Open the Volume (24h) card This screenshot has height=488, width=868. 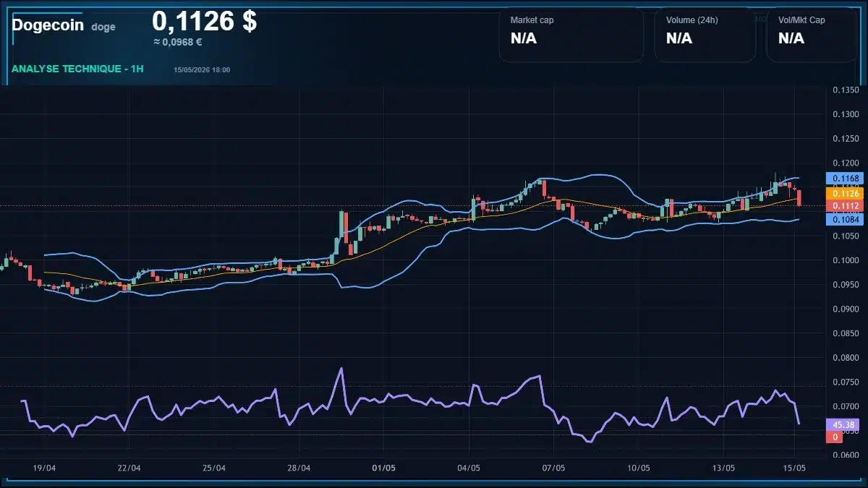[x=705, y=35]
